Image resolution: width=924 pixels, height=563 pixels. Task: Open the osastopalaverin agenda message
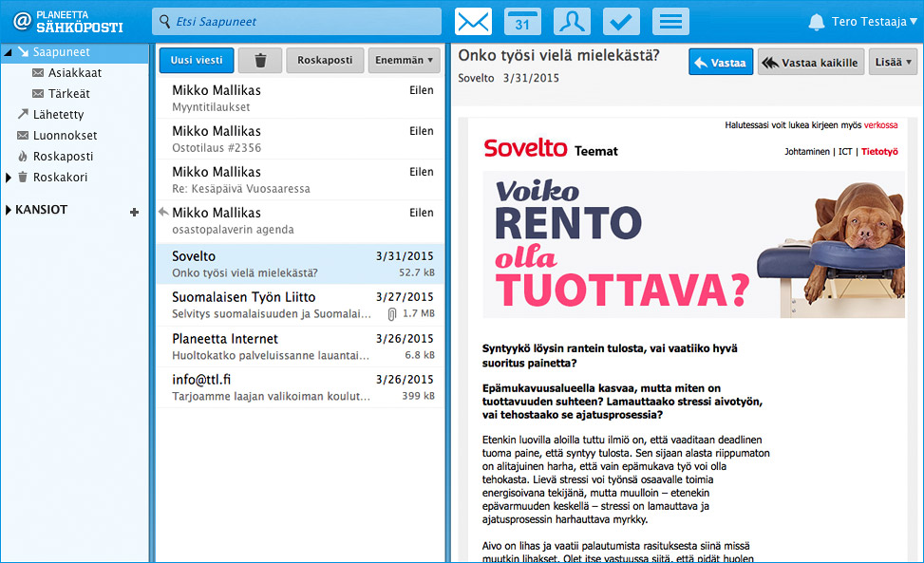(300, 220)
